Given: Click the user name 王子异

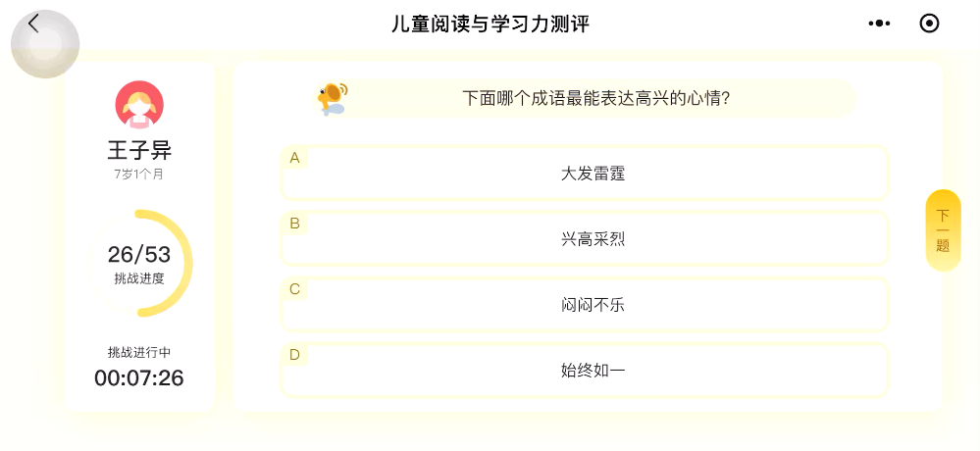Looking at the screenshot, I should tap(139, 150).
